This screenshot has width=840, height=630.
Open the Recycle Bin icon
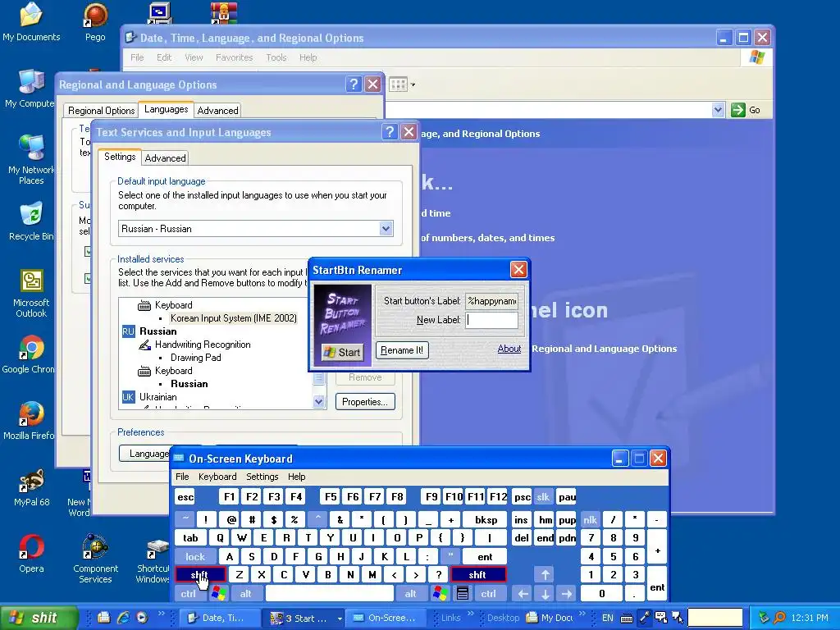(x=31, y=221)
